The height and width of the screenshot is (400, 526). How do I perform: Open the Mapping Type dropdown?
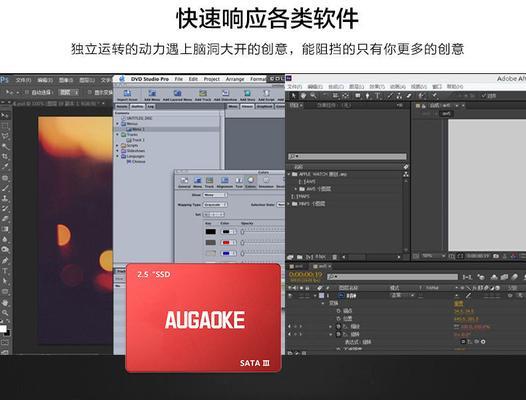(x=215, y=204)
